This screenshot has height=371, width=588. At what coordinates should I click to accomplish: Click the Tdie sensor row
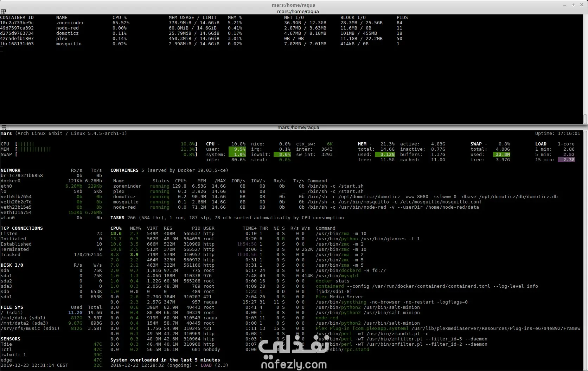[x=51, y=344]
